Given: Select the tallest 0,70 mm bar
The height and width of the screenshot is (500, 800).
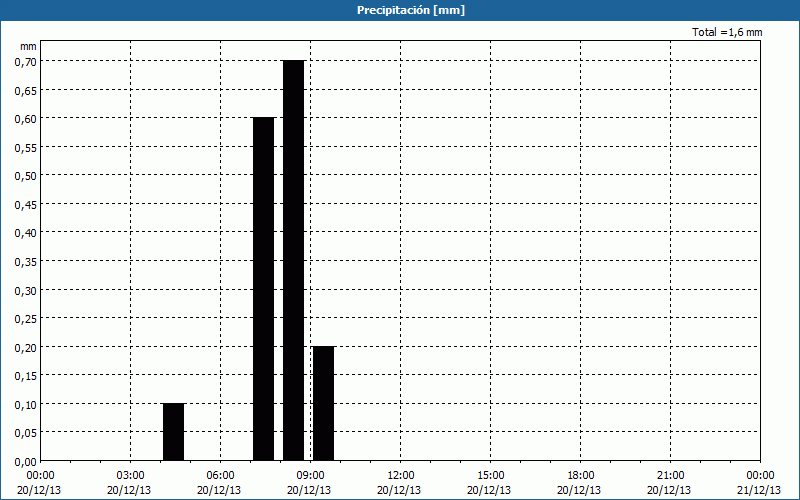Looking at the screenshot, I should [294, 260].
